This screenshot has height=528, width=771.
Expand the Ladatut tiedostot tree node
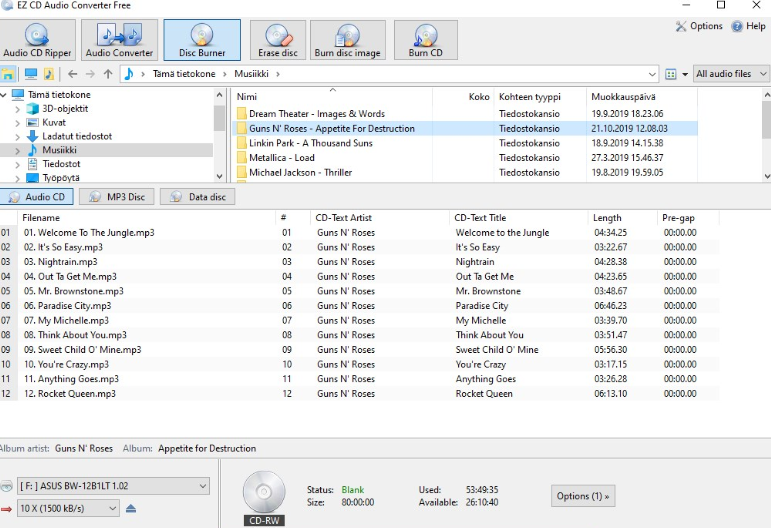point(18,136)
